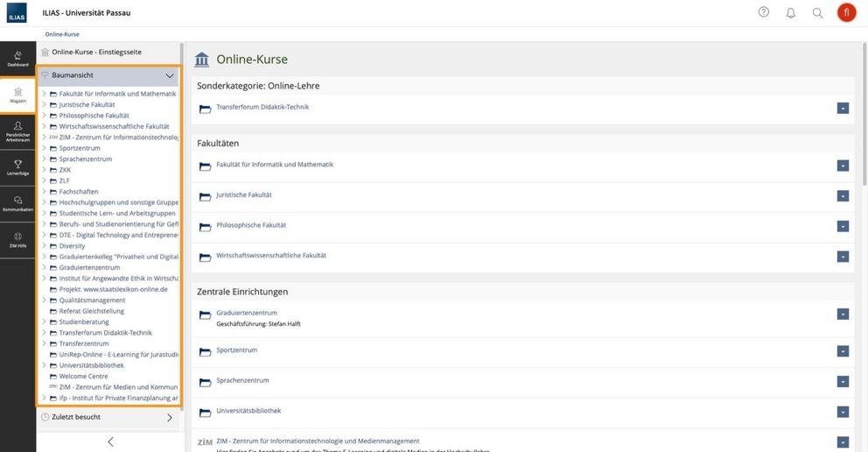Click the help question mark icon

(763, 12)
